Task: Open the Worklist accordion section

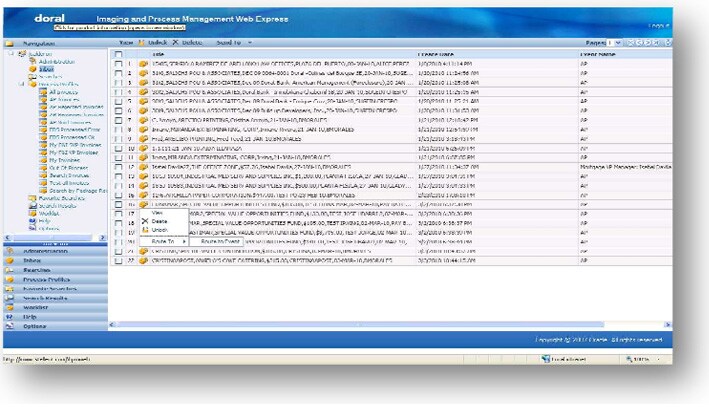Action: pyautogui.click(x=55, y=307)
